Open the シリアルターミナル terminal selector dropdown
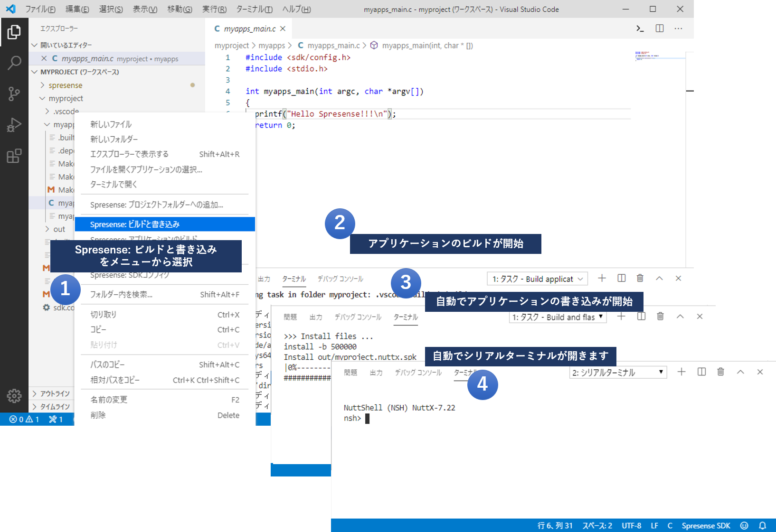This screenshot has width=776, height=532. [617, 373]
